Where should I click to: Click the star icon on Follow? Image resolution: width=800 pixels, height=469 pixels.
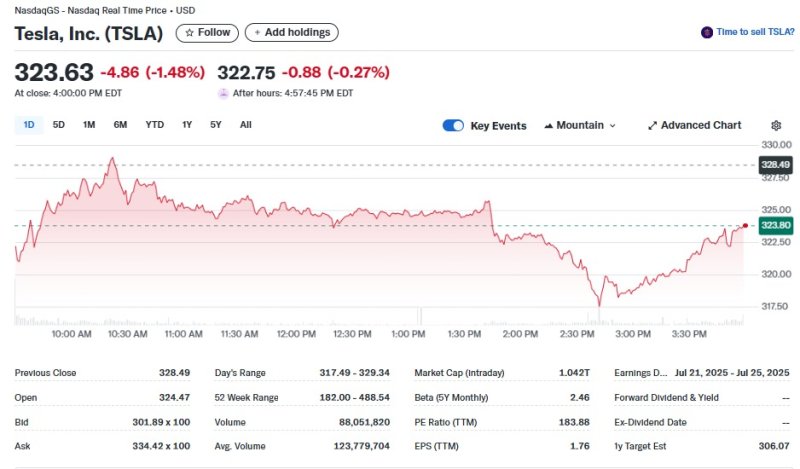coord(190,33)
